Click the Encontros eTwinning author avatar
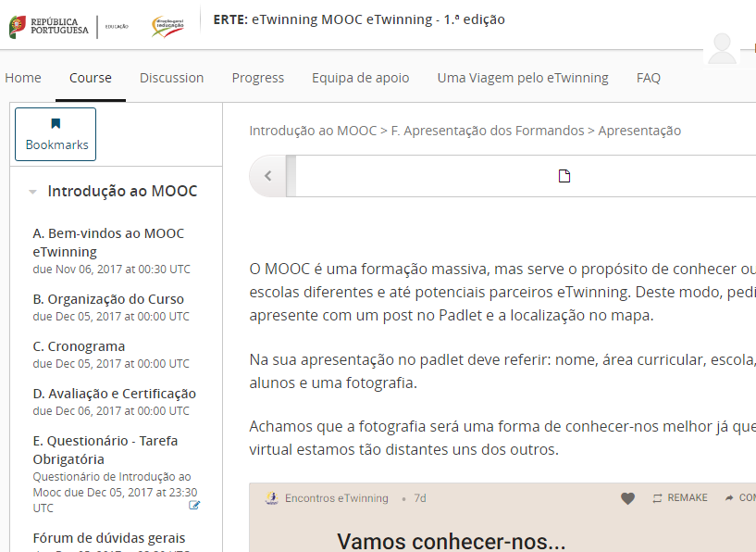 pyautogui.click(x=272, y=498)
